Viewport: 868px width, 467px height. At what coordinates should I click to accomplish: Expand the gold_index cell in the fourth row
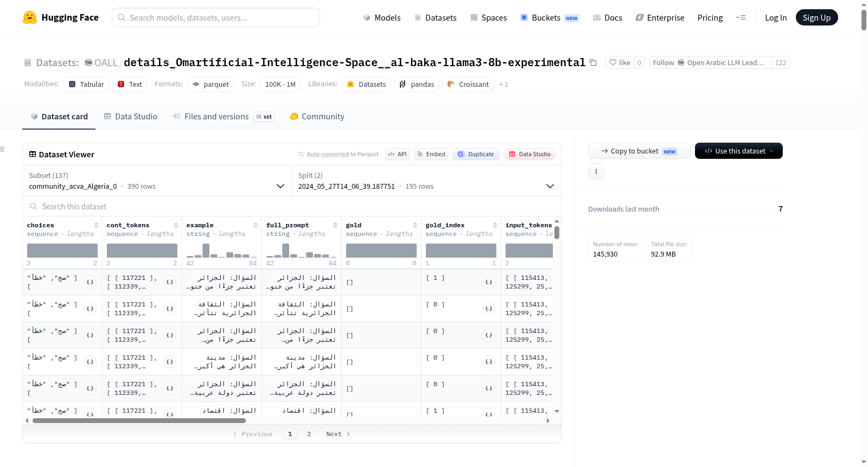point(489,362)
